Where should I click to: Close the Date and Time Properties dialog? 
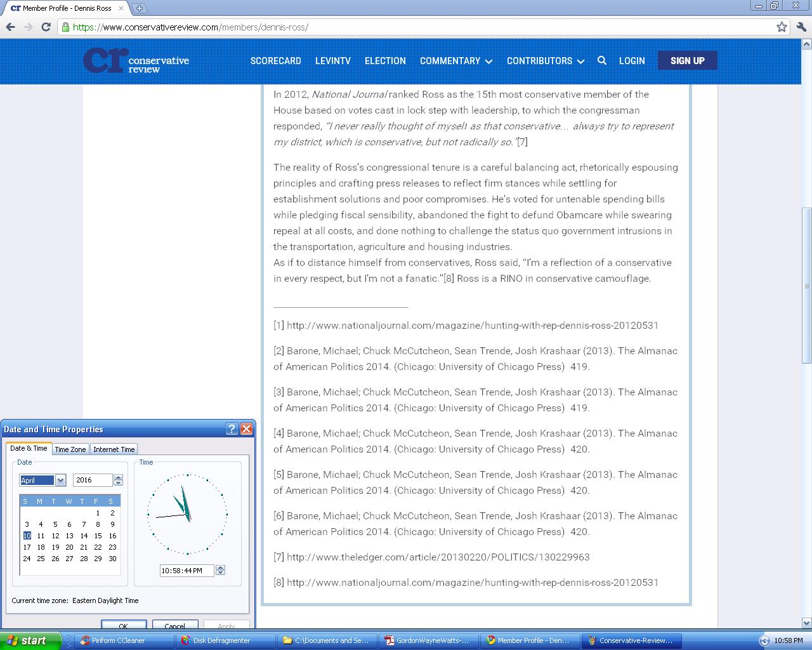tap(246, 428)
